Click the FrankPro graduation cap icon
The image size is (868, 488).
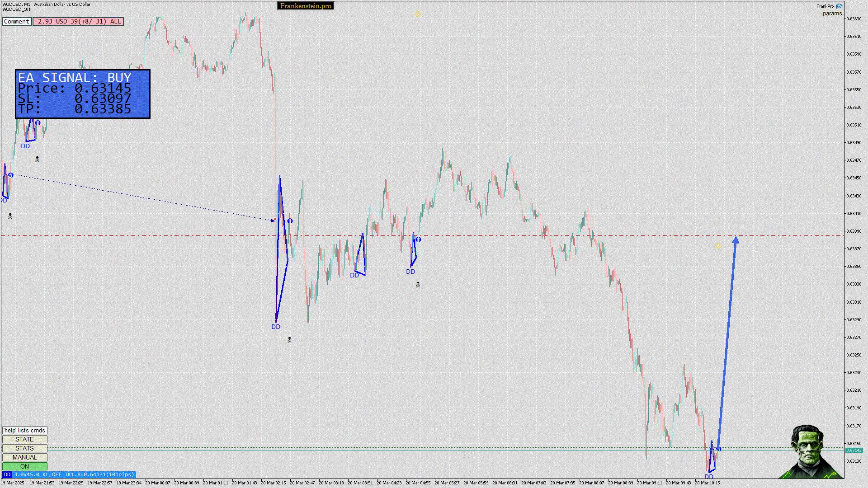[x=839, y=6]
